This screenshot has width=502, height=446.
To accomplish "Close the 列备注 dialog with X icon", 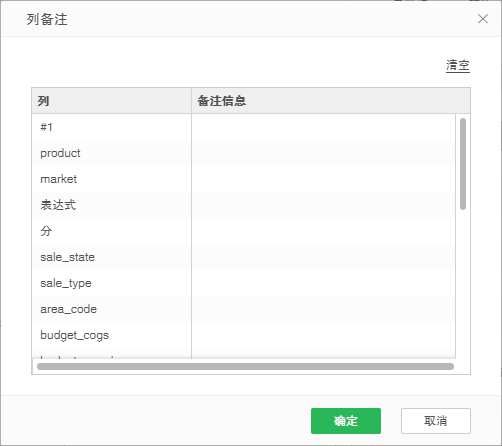I will [x=483, y=19].
